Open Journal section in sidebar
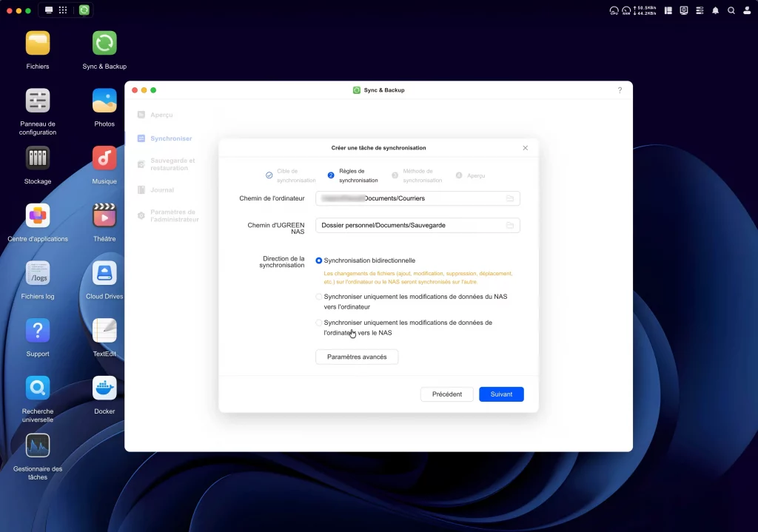Image resolution: width=758 pixels, height=532 pixels. pos(161,190)
